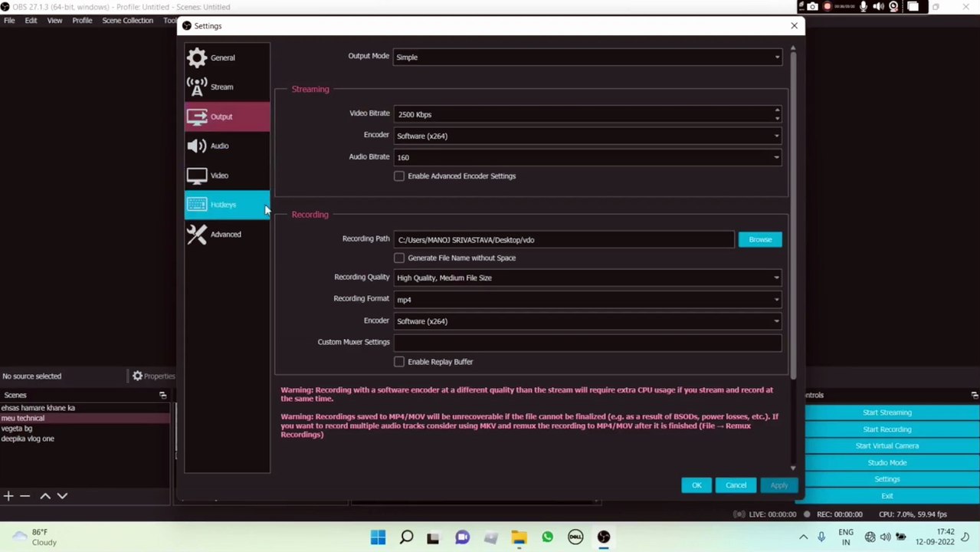The width and height of the screenshot is (980, 552).
Task: Open the Output Mode dropdown
Action: [586, 56]
